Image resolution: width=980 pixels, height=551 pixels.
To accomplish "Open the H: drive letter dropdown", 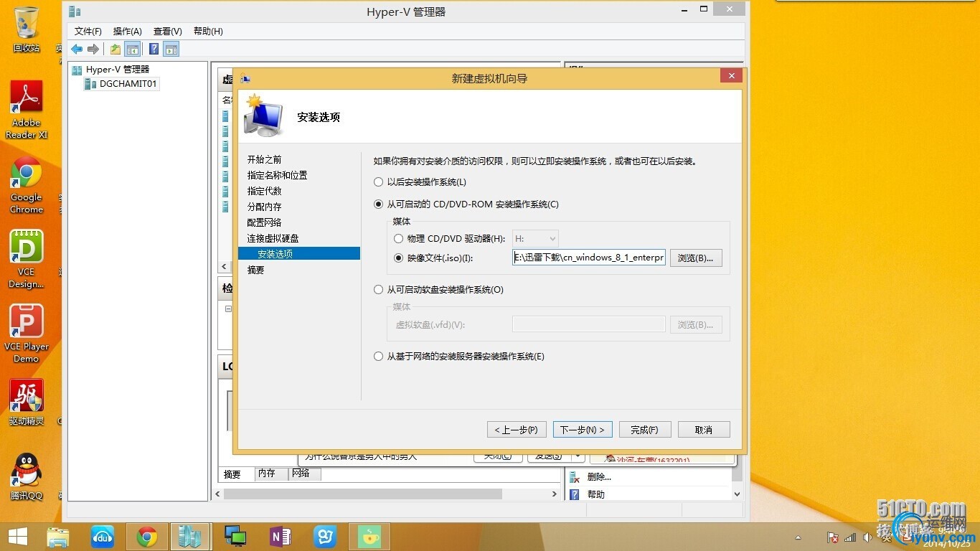I will [x=535, y=239].
